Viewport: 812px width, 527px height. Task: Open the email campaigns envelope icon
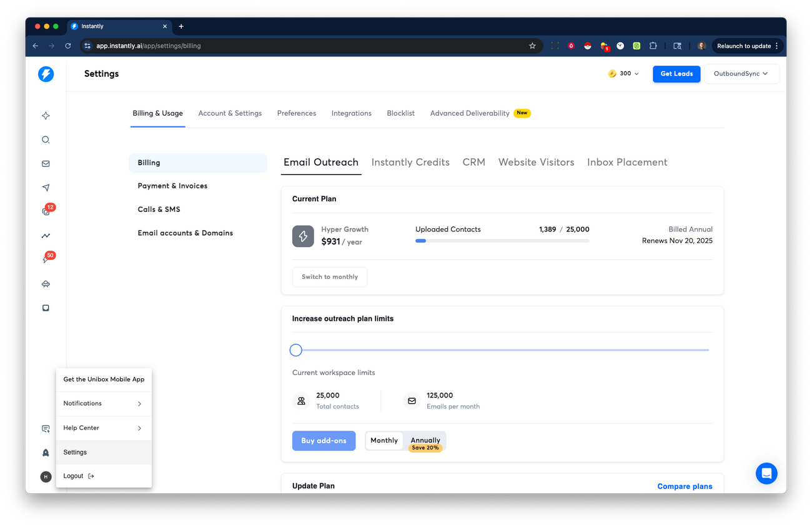(x=46, y=163)
